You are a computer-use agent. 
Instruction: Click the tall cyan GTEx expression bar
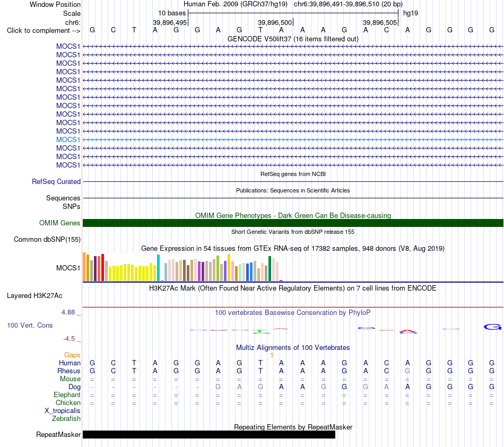158,268
